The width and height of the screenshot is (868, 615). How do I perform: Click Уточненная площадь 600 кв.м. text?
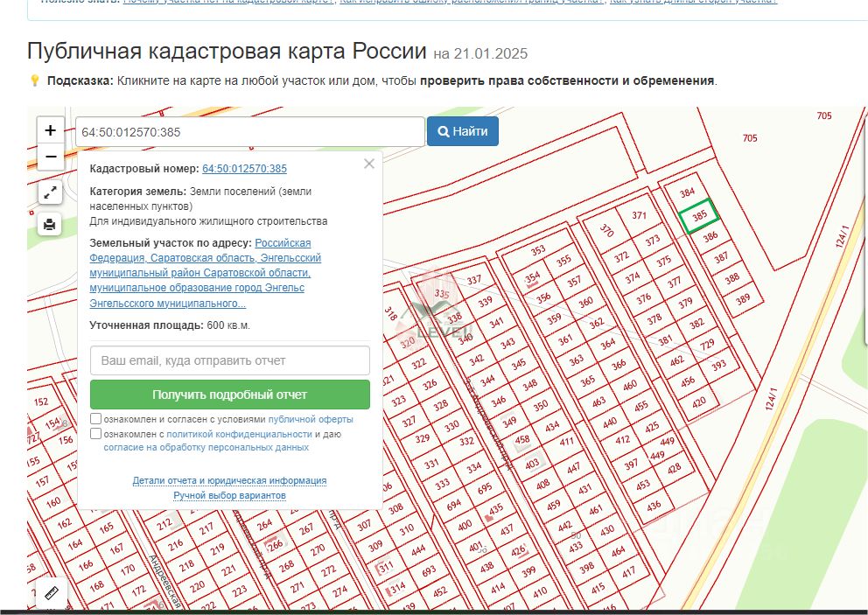[170, 325]
